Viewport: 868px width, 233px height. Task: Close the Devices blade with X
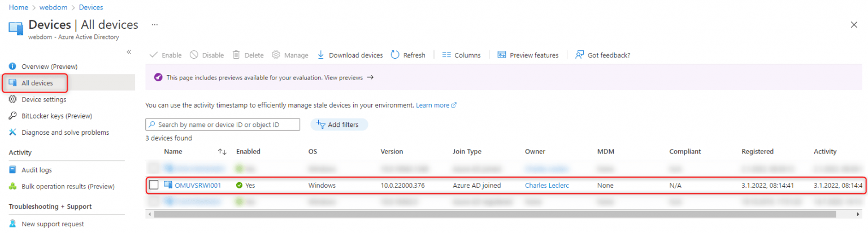[853, 25]
